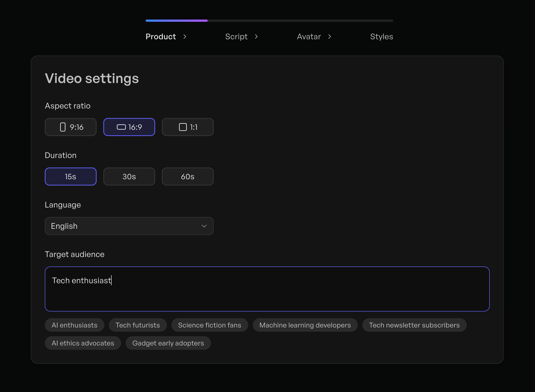Click the chevron after Avatar
The width and height of the screenshot is (535, 392).
point(330,37)
